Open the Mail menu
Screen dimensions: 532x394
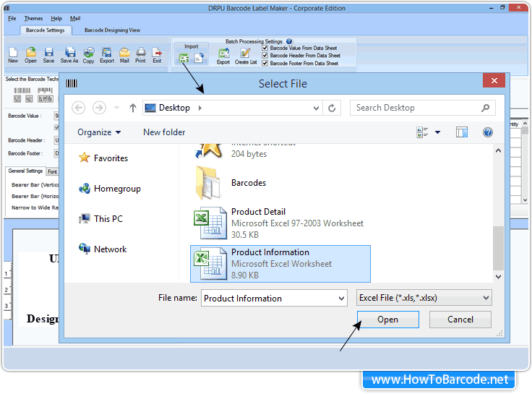click(75, 18)
